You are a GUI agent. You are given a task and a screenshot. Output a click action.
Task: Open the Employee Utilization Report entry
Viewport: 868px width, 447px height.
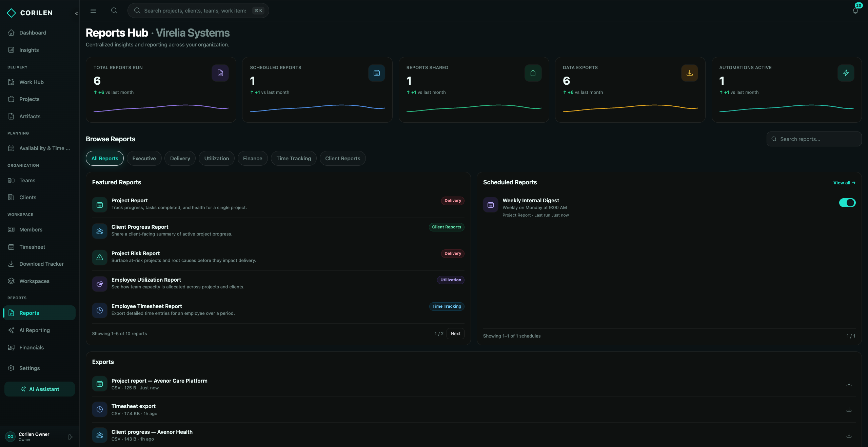coord(278,284)
